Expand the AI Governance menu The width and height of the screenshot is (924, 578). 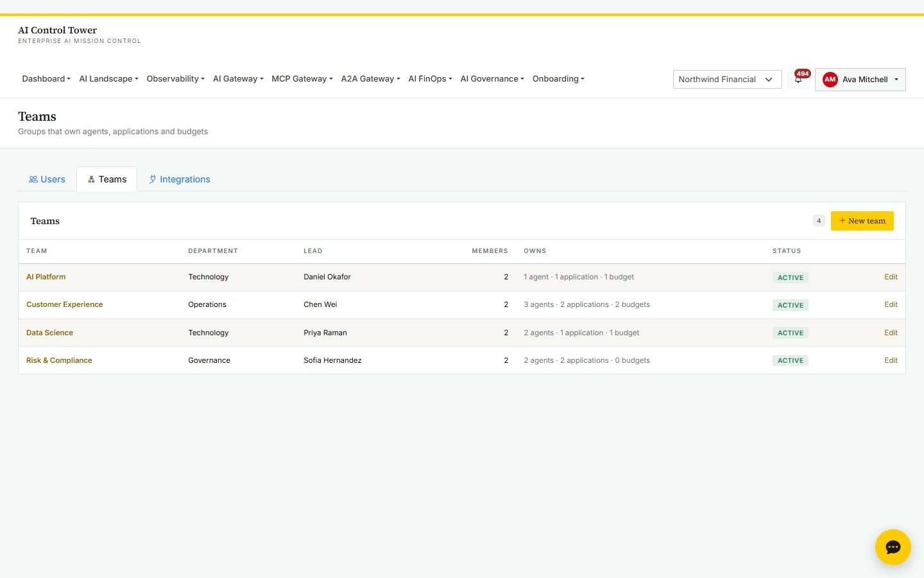[x=492, y=79]
